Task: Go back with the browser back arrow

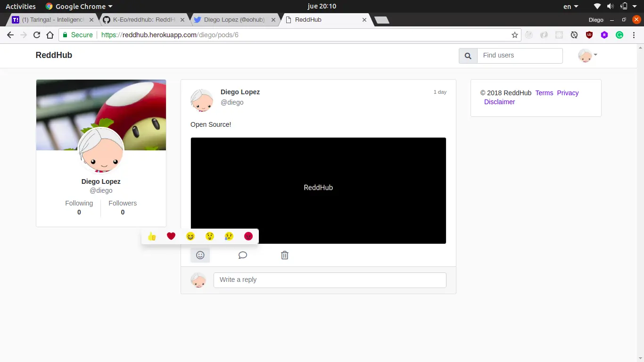Action: click(x=10, y=35)
